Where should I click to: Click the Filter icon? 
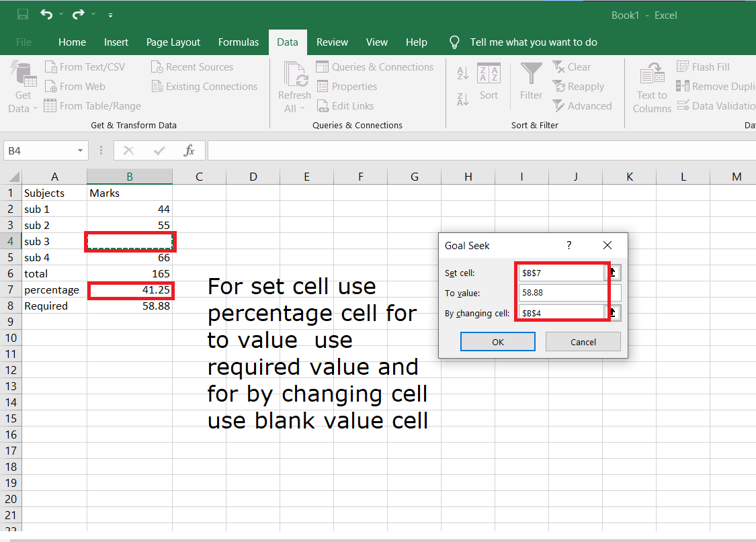(531, 81)
